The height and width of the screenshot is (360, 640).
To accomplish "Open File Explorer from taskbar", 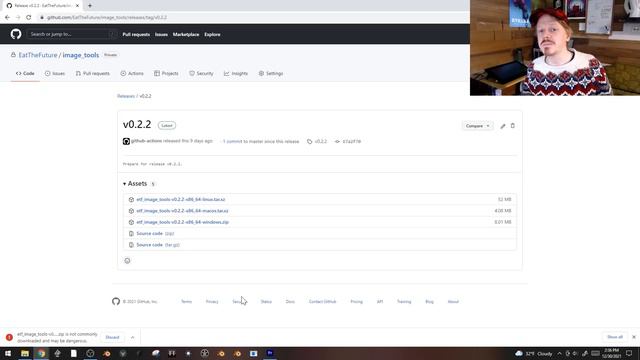I will pyautogui.click(x=25, y=353).
